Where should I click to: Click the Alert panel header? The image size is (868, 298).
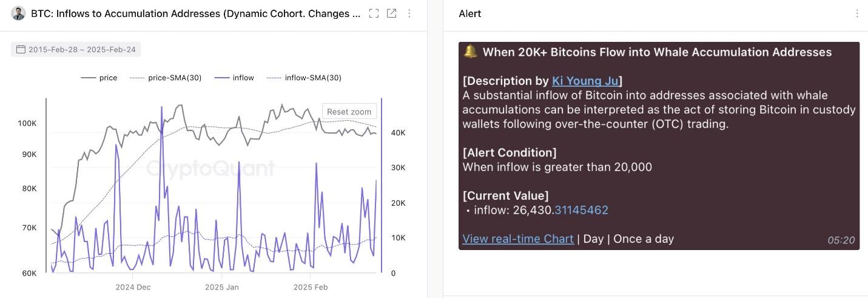click(470, 13)
